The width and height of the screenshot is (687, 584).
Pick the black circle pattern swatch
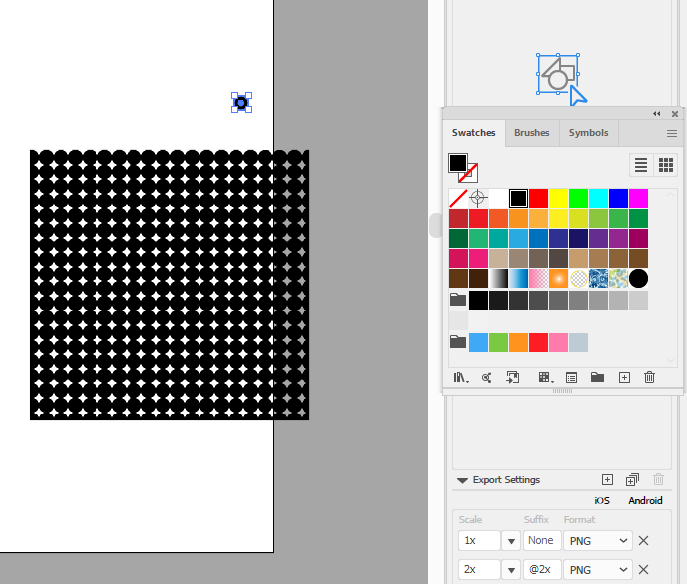[638, 279]
